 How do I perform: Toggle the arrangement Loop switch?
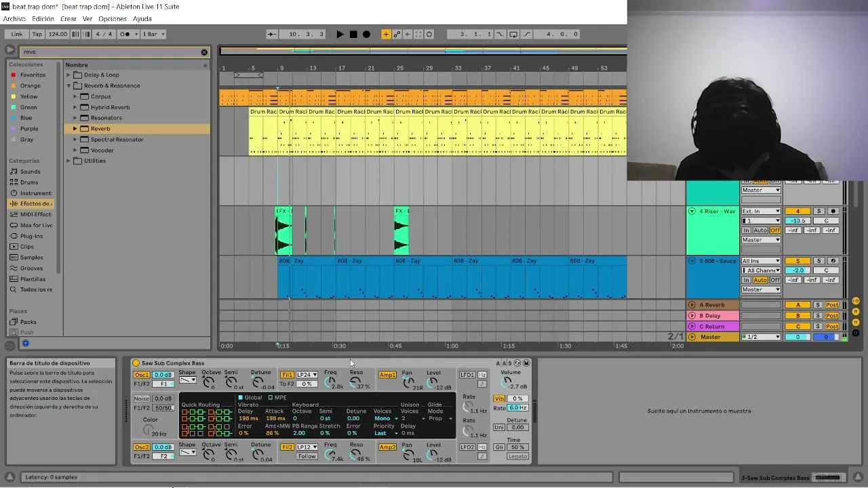click(513, 34)
